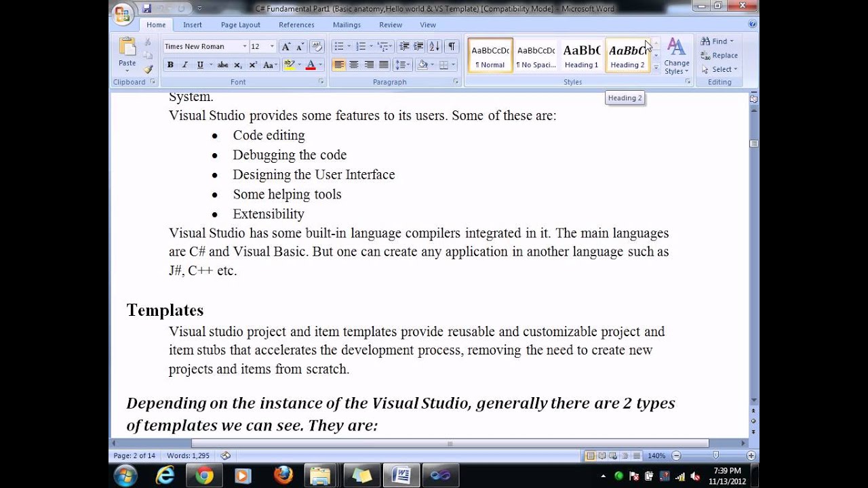Apply the Normal style

490,55
